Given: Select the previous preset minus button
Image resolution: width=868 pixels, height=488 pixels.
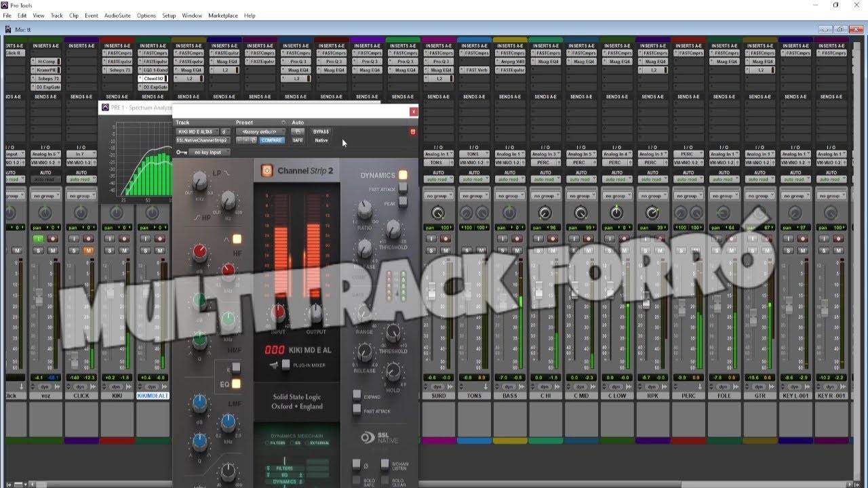Looking at the screenshot, I should tap(239, 140).
